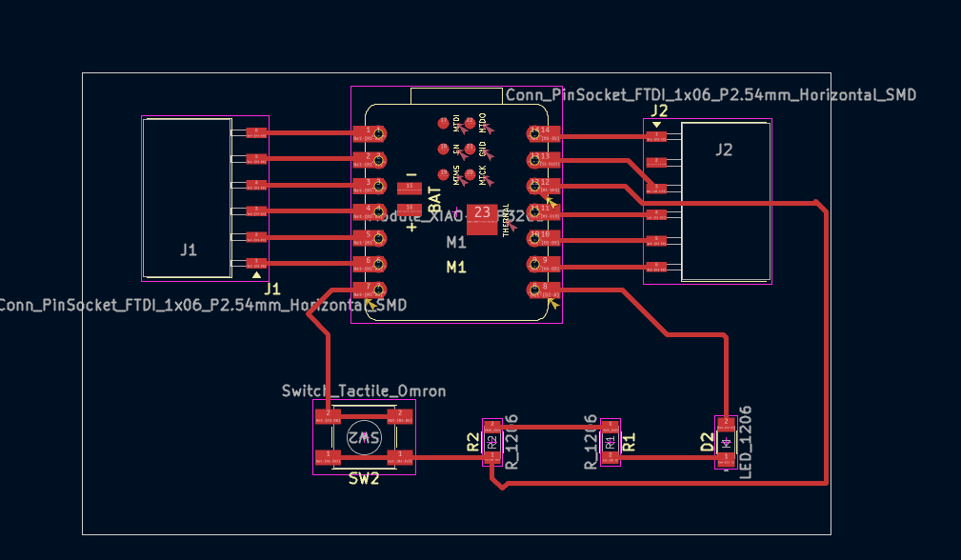Select battery pad 16 on M1
Image resolution: width=961 pixels, height=560 pixels.
pos(409,210)
